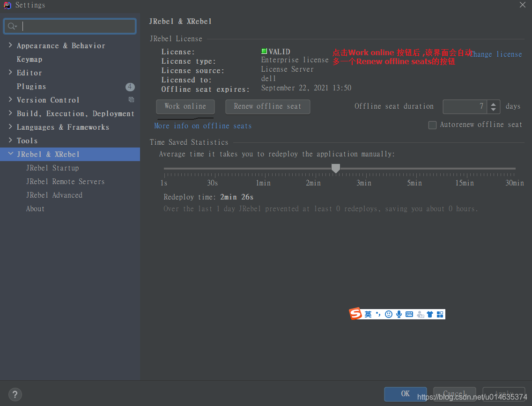Collapse the JRebel & XRebel node
The image size is (532, 406).
tap(10, 154)
